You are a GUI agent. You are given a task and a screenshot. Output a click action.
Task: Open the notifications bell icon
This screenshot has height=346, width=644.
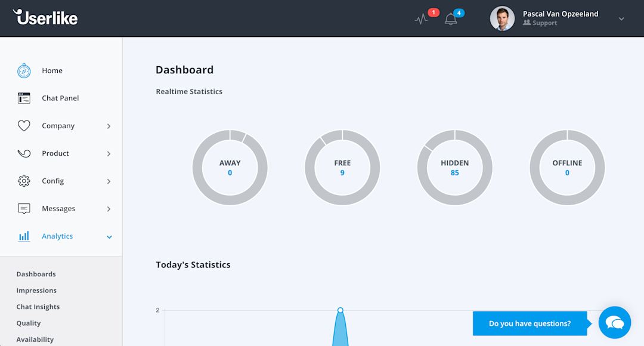[x=451, y=19]
